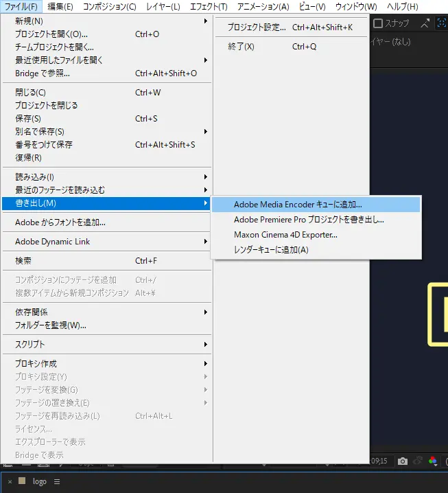Open the ウィンドウ(W) menu
This screenshot has width=448, height=493.
(x=356, y=6)
